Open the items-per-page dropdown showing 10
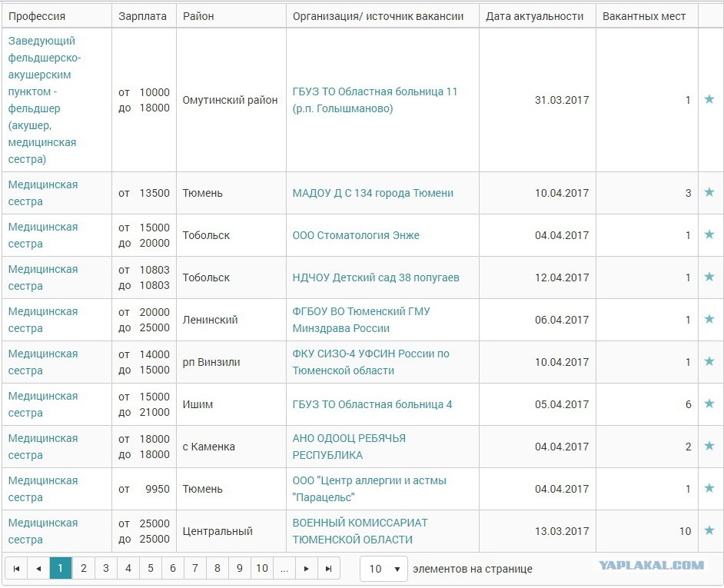Screen dimensions: 724x588 384,569
